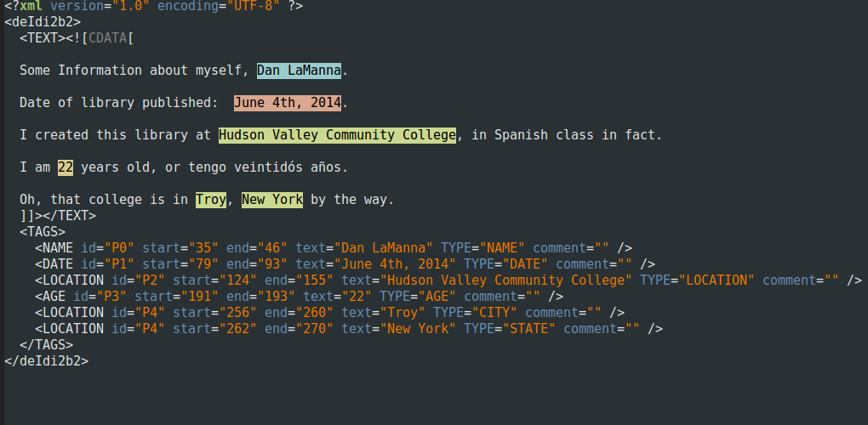The width and height of the screenshot is (868, 425).
Task: Click the AGE tag element name
Action: coord(54,297)
